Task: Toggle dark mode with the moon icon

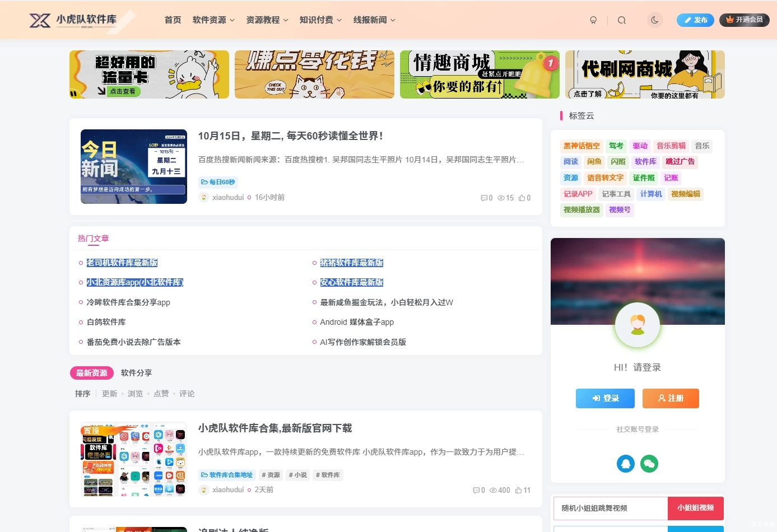Action: tap(654, 20)
